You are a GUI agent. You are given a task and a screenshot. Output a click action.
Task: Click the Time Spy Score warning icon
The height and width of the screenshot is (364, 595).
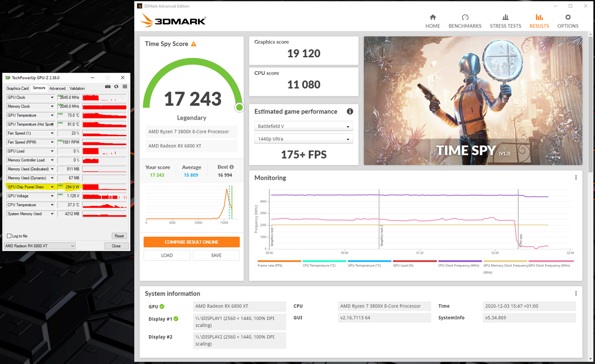click(193, 44)
